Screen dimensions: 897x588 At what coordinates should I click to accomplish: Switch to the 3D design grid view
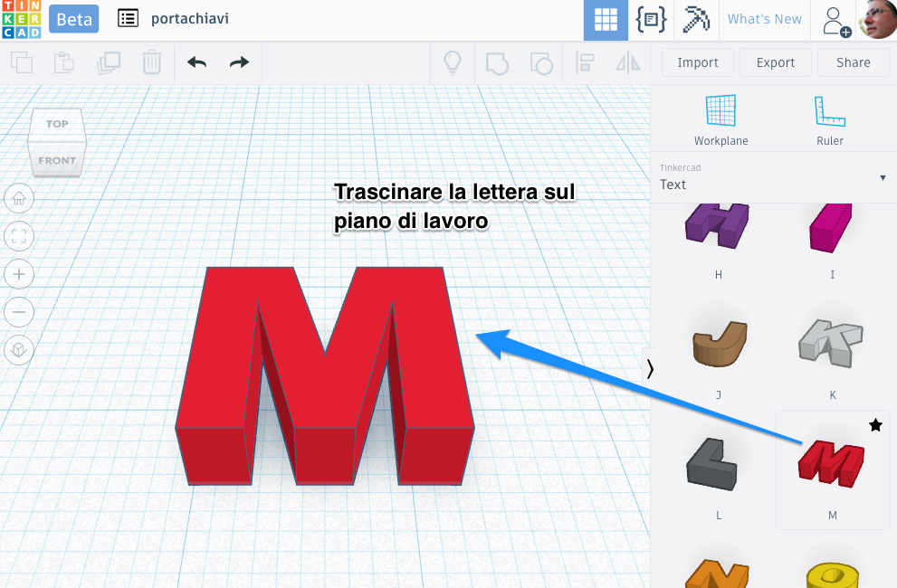pyautogui.click(x=606, y=20)
